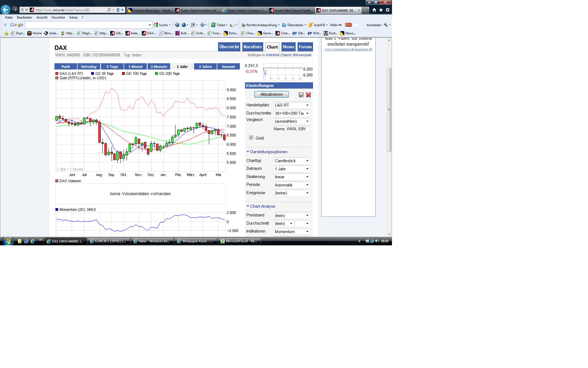Click the Google toolbar Suche button
This screenshot has height=368, width=588.
[162, 25]
